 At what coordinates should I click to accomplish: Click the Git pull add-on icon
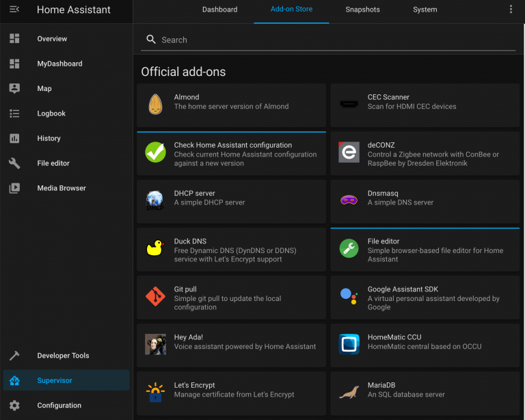point(156,297)
